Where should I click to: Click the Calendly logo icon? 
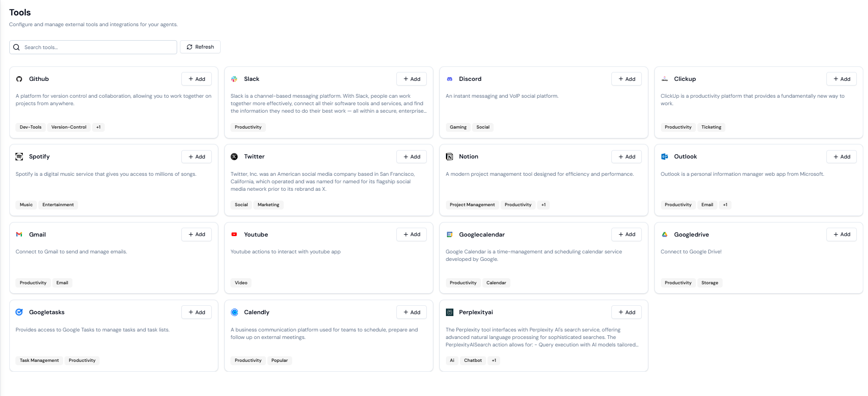(x=234, y=312)
